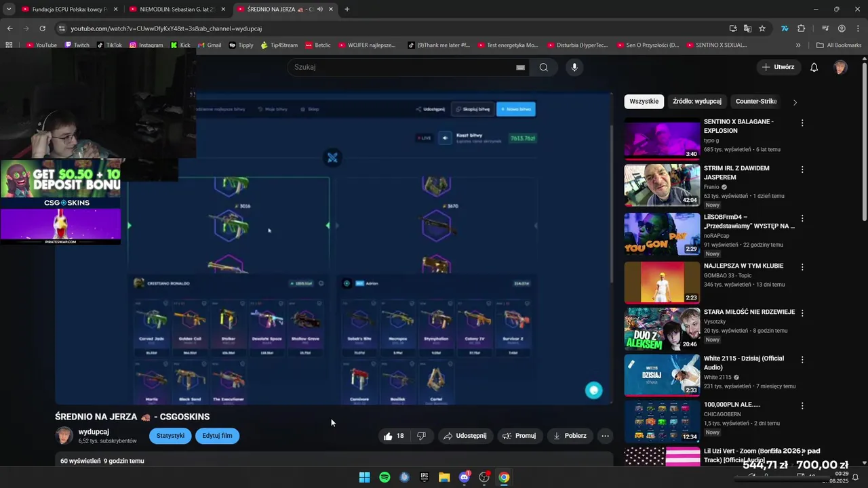Screen dimensions: 868x488
Task: Click the Utwórz create button
Action: 778,67
